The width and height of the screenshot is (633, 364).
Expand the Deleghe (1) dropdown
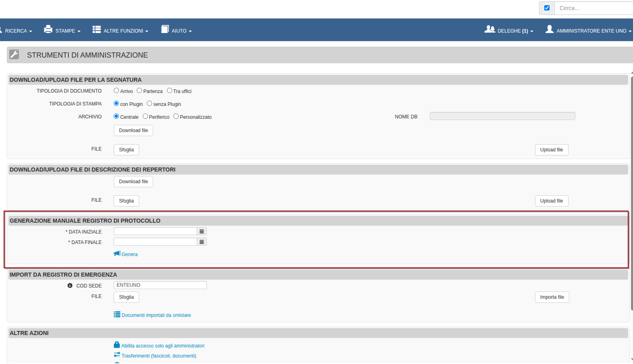coord(509,31)
